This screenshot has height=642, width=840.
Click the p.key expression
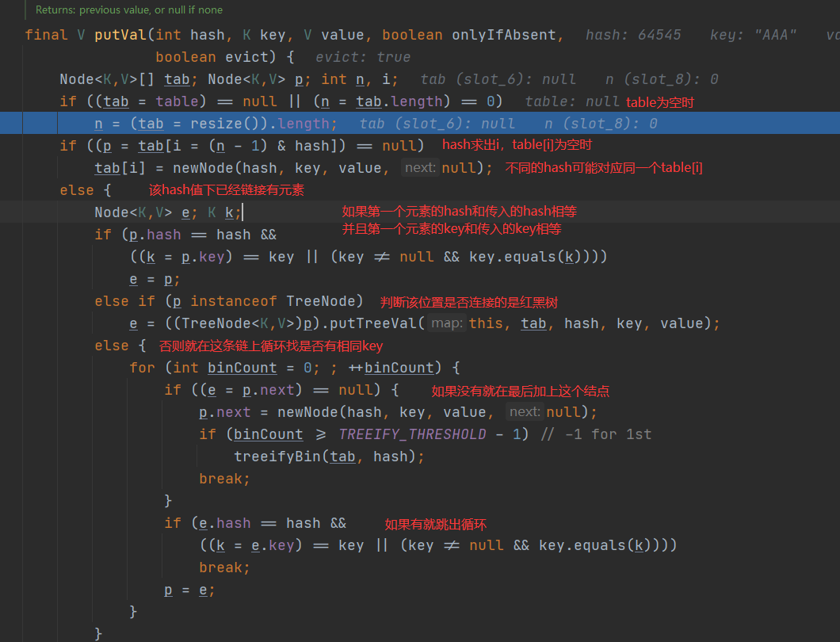coord(203,258)
